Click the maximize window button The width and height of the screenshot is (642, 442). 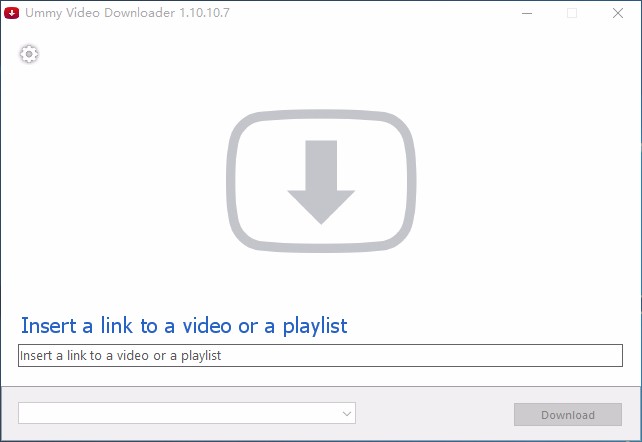(x=572, y=13)
